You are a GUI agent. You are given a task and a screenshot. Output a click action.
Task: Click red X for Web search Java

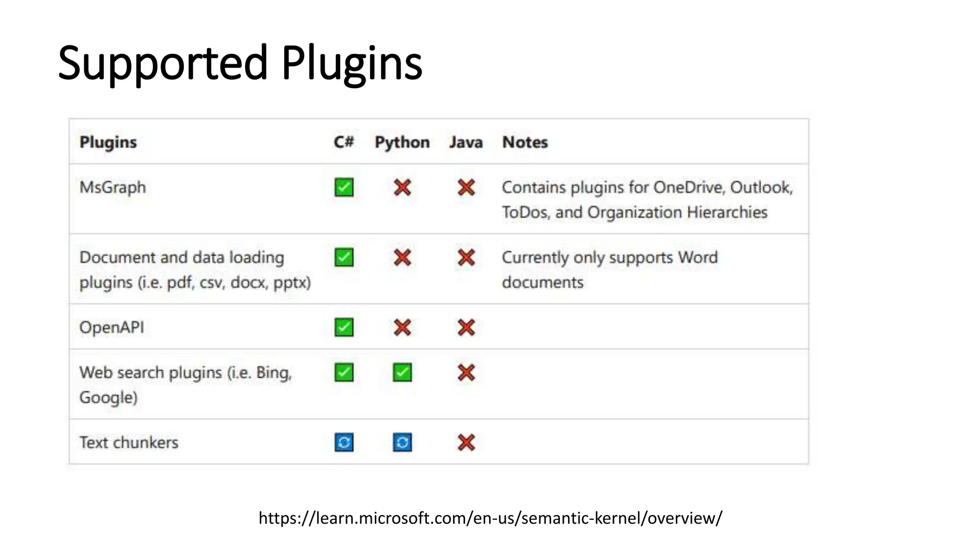[466, 373]
